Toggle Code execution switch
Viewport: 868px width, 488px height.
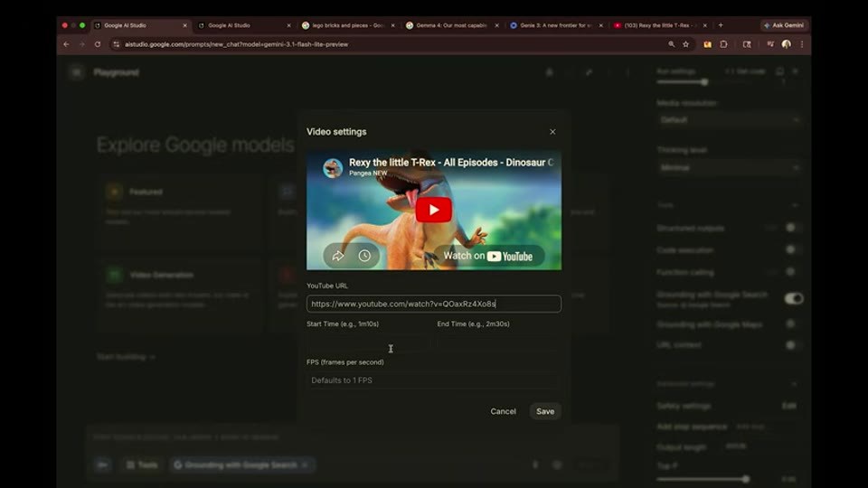[x=792, y=249]
